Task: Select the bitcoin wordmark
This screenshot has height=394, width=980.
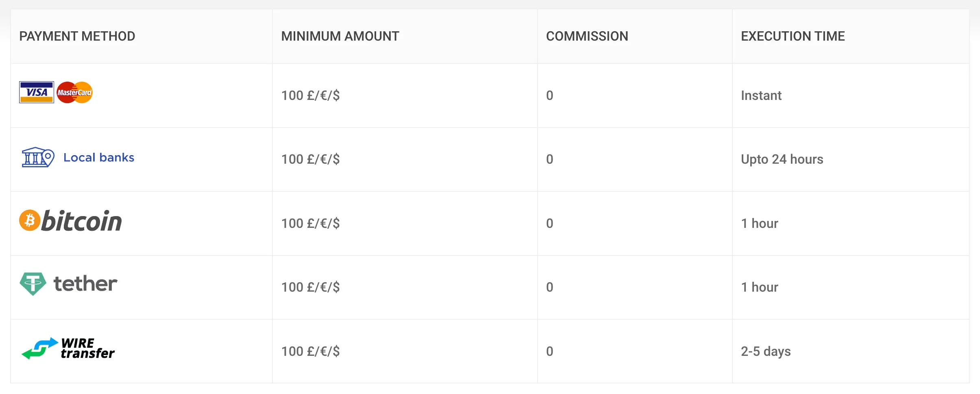Action: tap(82, 221)
